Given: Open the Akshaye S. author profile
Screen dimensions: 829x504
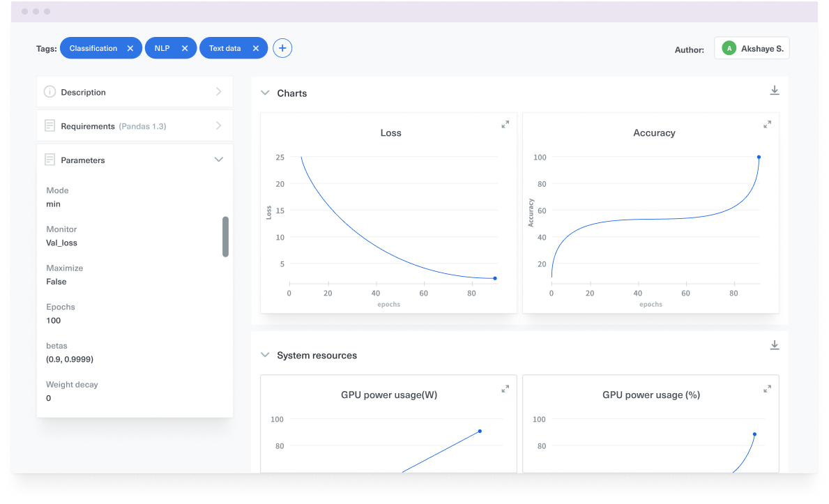Looking at the screenshot, I should coord(759,48).
